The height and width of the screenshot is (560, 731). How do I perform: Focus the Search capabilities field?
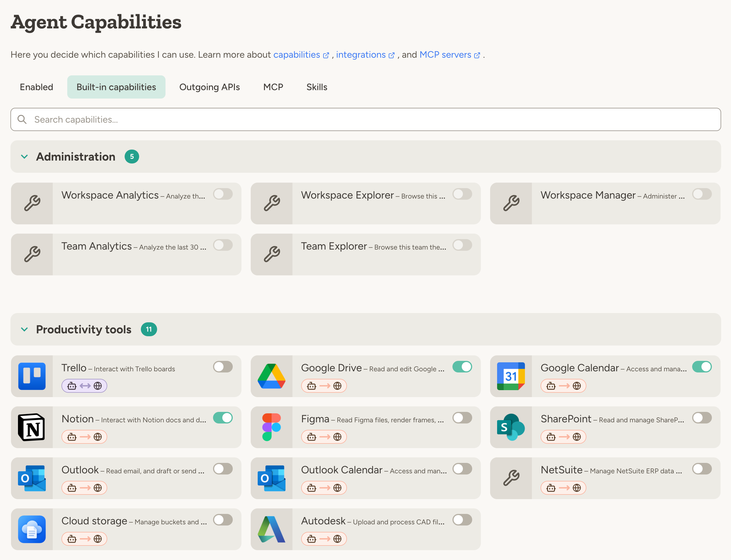click(365, 119)
